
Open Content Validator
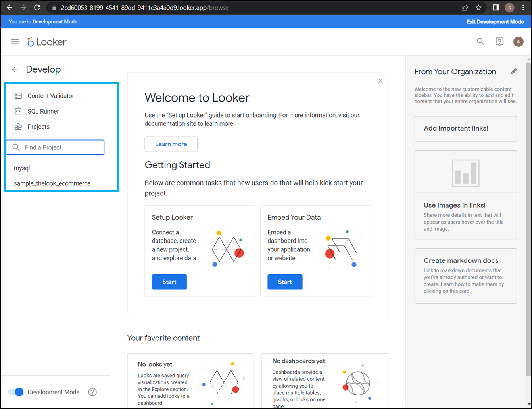tap(51, 96)
